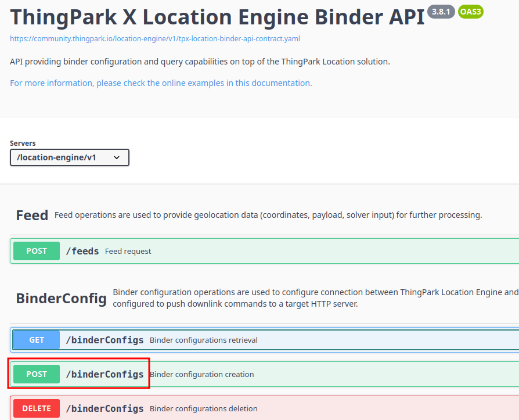519x420 pixels.
Task: Collapse the BinderConfig section heading
Action: [61, 298]
